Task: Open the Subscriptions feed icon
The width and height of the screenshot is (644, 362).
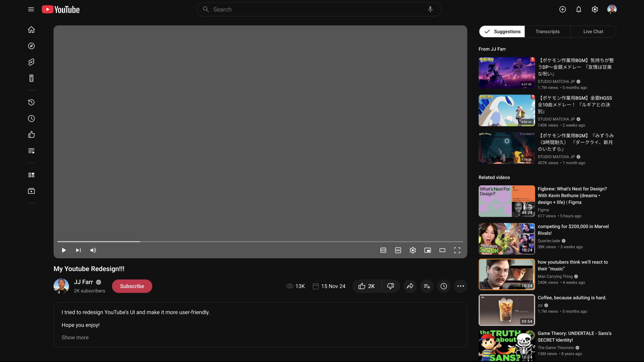Action: click(31, 78)
